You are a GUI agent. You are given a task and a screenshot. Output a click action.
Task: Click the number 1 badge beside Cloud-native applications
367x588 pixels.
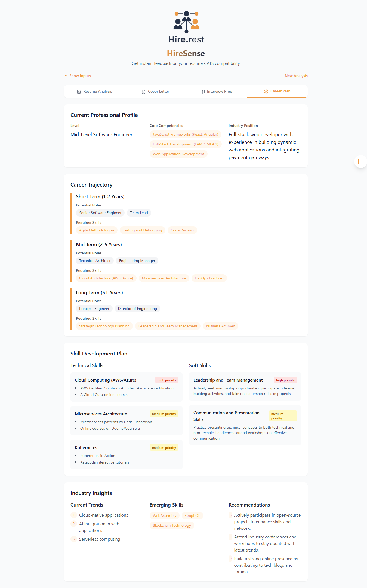tap(73, 515)
